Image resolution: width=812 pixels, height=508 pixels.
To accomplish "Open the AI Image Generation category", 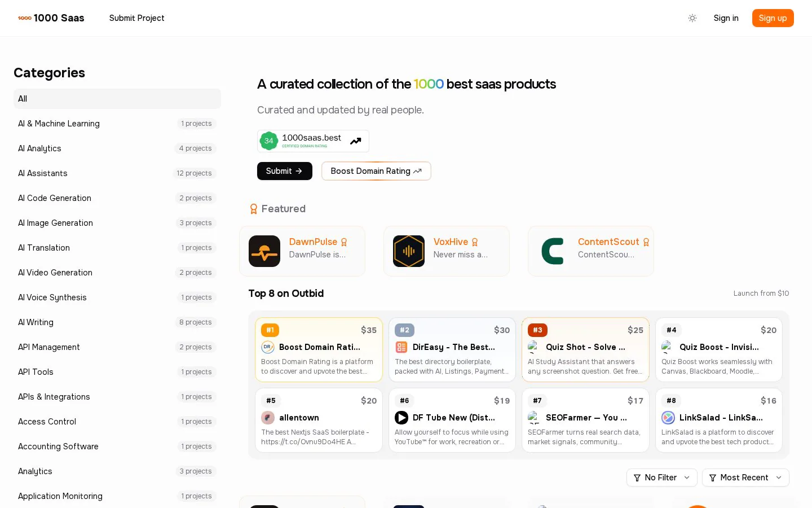I will pos(117,223).
